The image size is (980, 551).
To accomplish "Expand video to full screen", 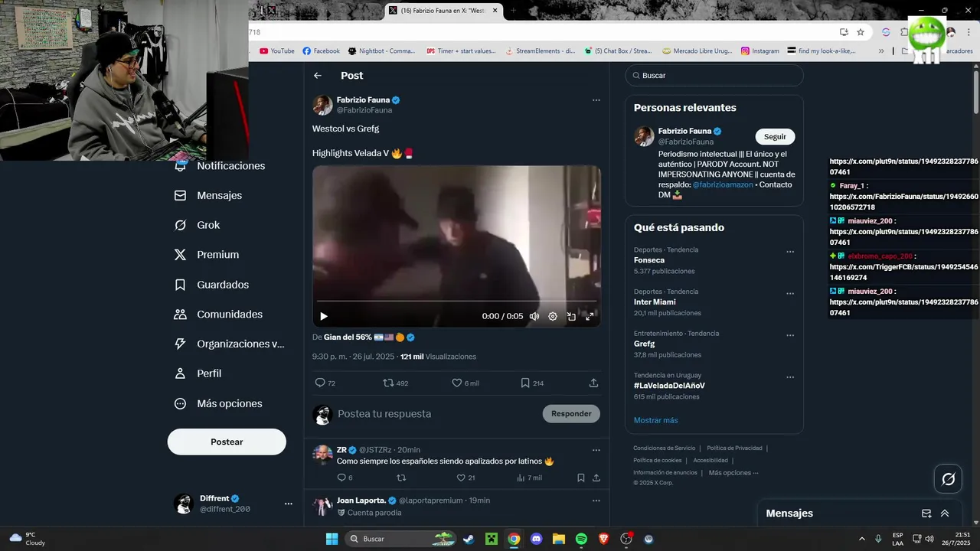I will pos(590,316).
